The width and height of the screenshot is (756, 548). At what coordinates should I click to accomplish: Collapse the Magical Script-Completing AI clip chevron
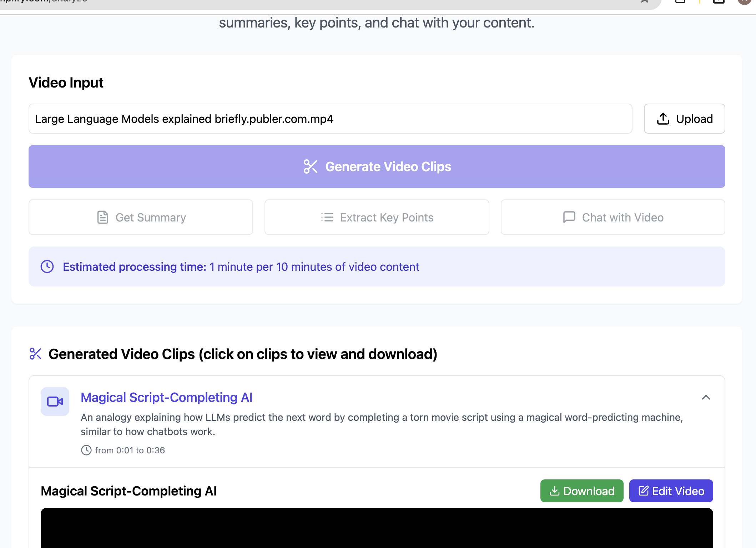[706, 398]
